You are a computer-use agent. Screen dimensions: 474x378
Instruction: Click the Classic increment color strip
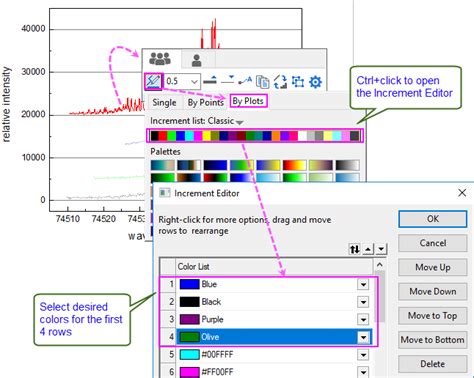coord(255,136)
